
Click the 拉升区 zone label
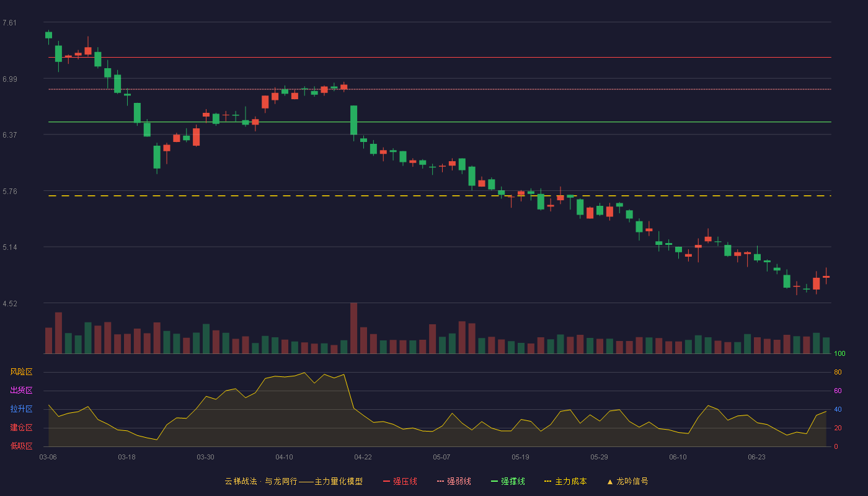coord(21,409)
